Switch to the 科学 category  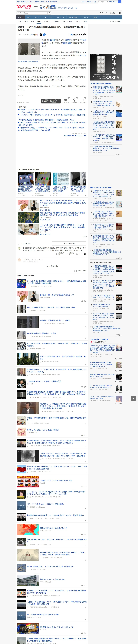click(71, 21)
